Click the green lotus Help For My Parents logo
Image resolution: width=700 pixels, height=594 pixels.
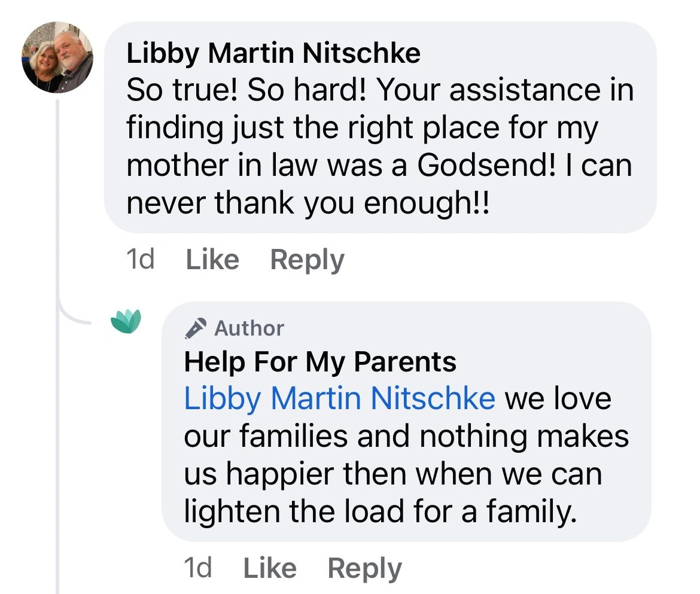[x=126, y=321]
